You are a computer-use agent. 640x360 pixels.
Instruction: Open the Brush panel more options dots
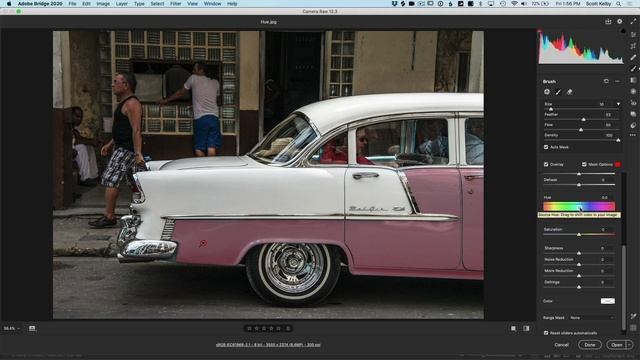click(x=617, y=81)
